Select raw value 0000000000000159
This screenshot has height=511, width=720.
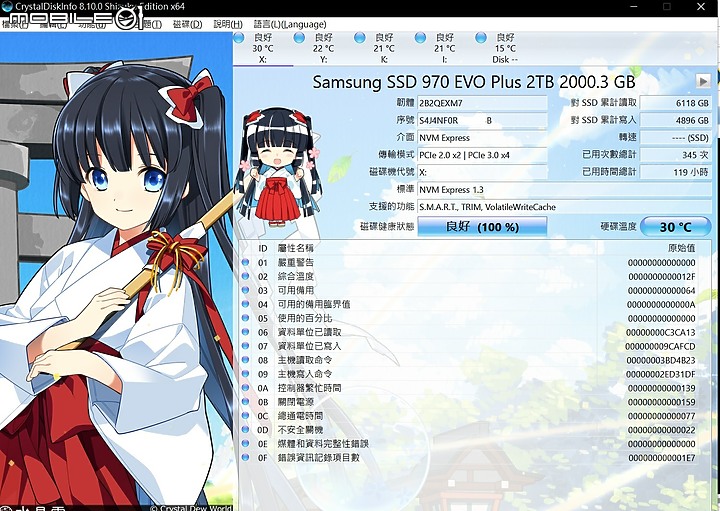pyautogui.click(x=662, y=402)
